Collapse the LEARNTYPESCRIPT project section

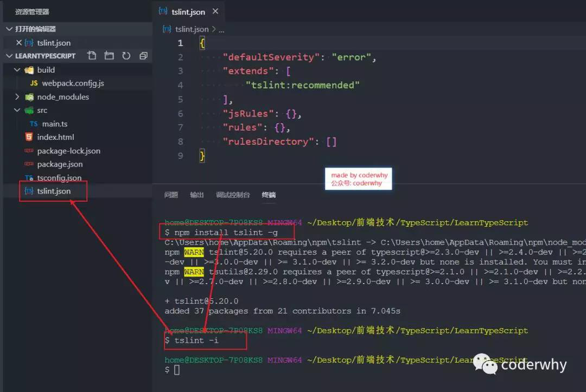[9, 56]
